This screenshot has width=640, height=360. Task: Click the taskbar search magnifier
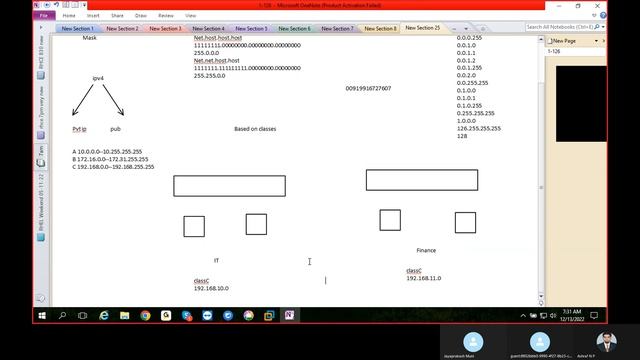62,316
